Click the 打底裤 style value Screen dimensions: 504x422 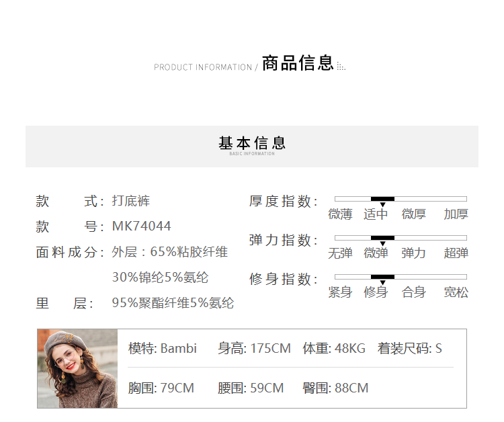(x=131, y=201)
